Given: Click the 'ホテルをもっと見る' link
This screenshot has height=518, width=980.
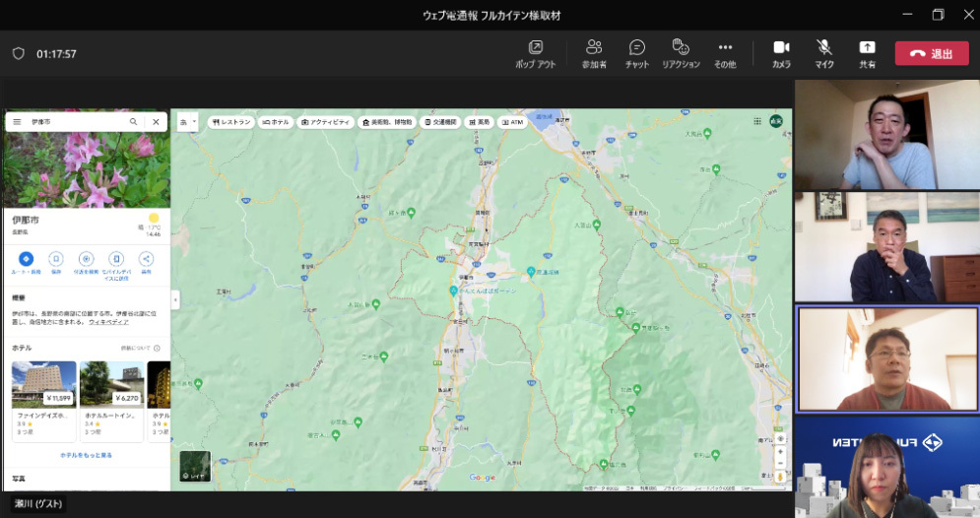Looking at the screenshot, I should pos(87,455).
